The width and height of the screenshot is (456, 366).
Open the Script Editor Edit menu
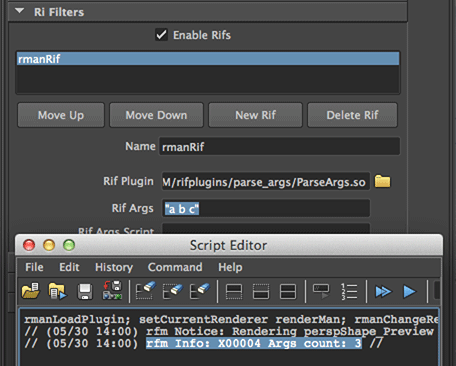tap(69, 267)
